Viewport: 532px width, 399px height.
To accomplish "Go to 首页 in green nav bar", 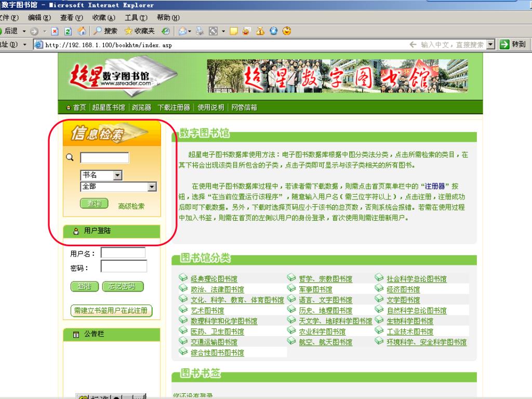I will click(x=79, y=108).
